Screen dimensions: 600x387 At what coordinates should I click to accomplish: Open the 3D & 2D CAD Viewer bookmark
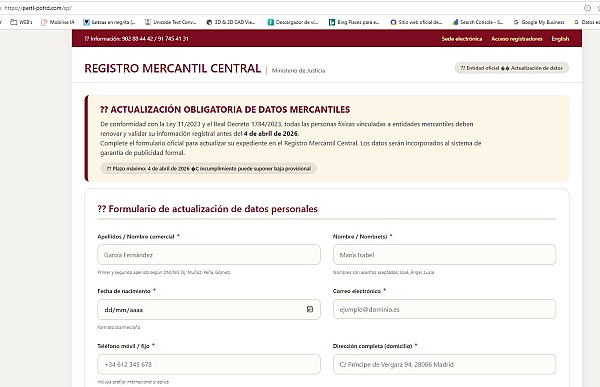[x=231, y=22]
